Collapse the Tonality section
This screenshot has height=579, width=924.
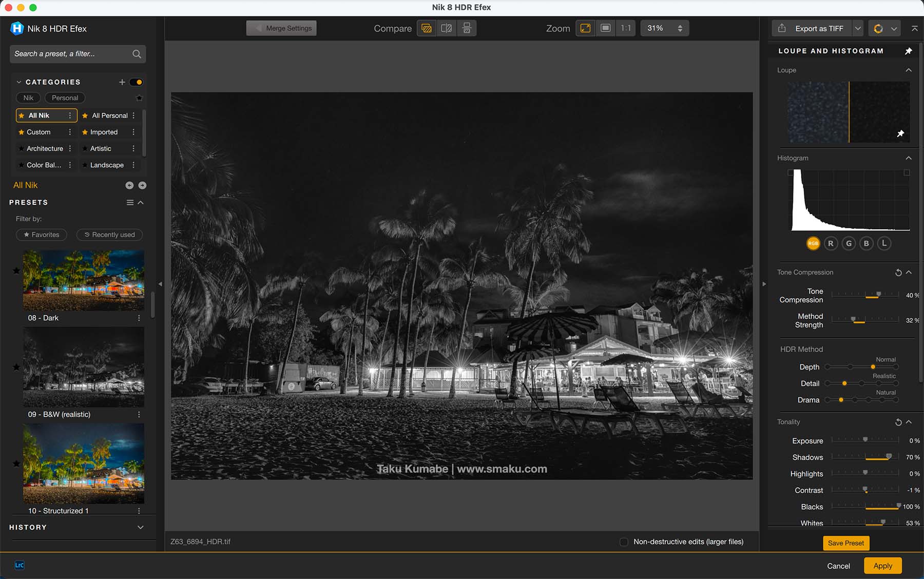(x=909, y=422)
